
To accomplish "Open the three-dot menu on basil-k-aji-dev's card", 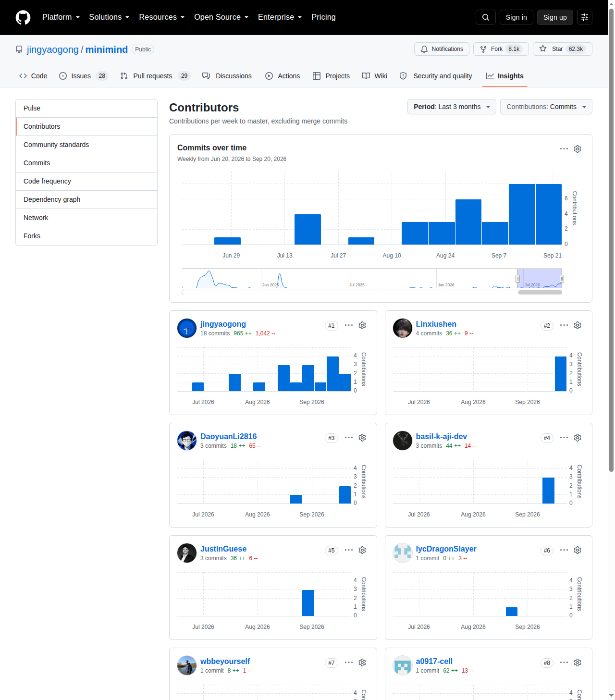I will click(564, 438).
